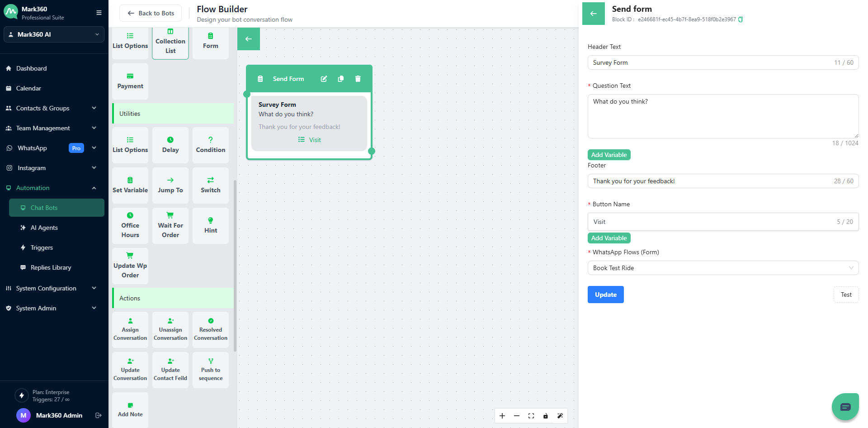Toggle the sidebar hamburger menu
Image resolution: width=868 pixels, height=428 pixels.
tap(99, 13)
